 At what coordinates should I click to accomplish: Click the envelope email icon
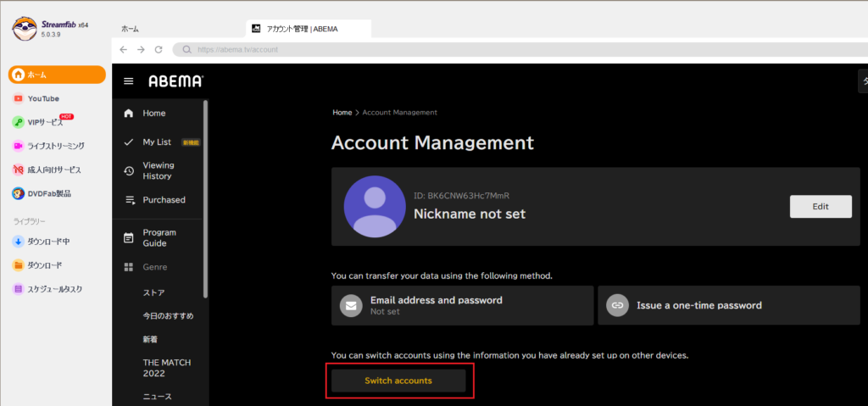coord(351,305)
